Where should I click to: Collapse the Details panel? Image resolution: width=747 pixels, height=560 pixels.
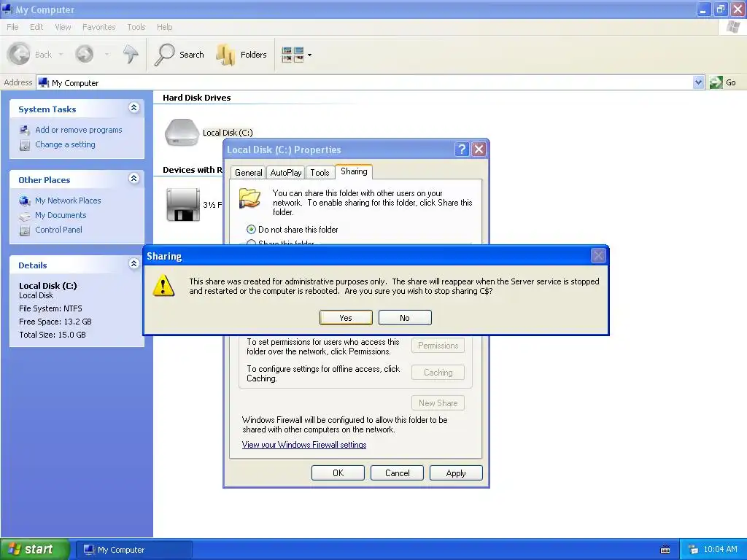coord(134,263)
